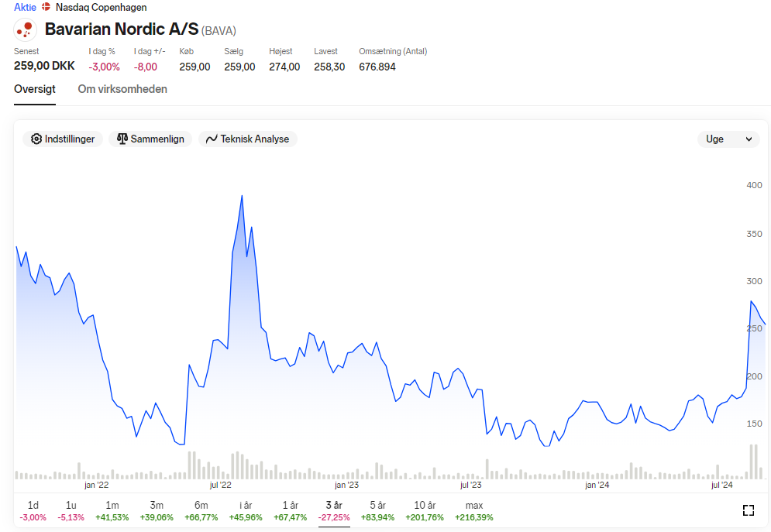Open the Uge interval dropdown
This screenshot has width=771, height=532.
pyautogui.click(x=728, y=139)
